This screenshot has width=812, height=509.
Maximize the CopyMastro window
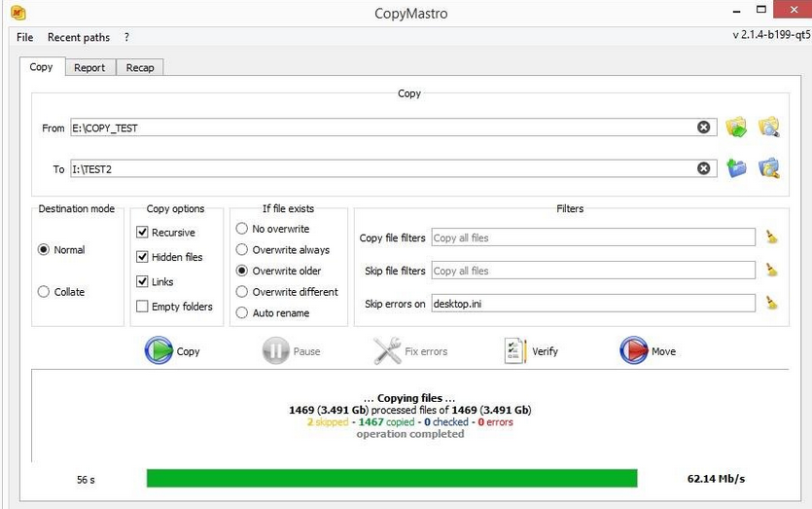[x=761, y=10]
